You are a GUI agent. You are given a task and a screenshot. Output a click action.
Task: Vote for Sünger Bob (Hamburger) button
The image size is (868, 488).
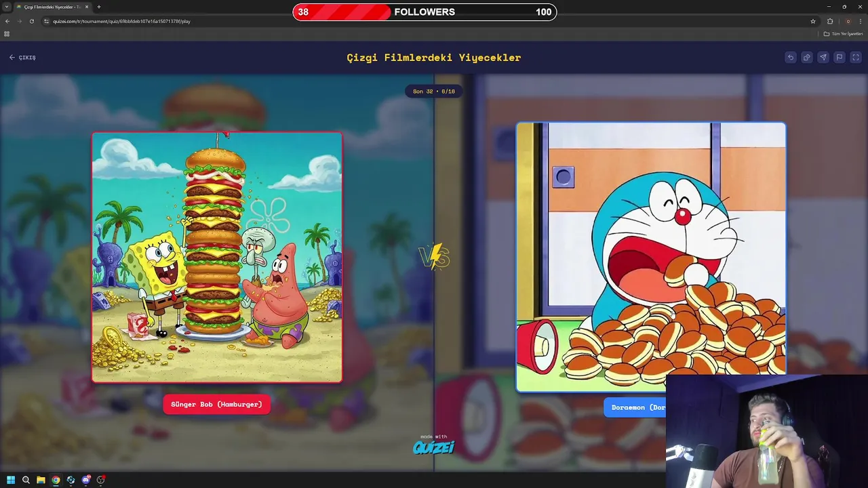point(216,405)
